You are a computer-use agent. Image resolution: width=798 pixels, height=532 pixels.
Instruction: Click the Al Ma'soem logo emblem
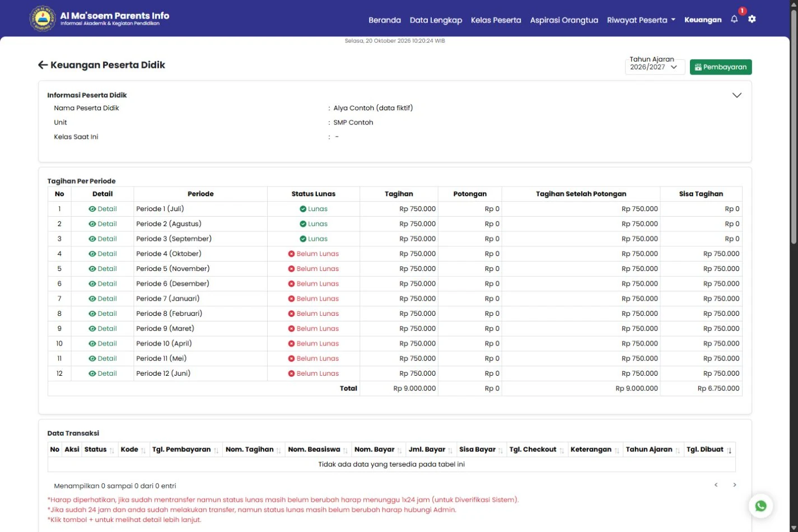pos(42,18)
